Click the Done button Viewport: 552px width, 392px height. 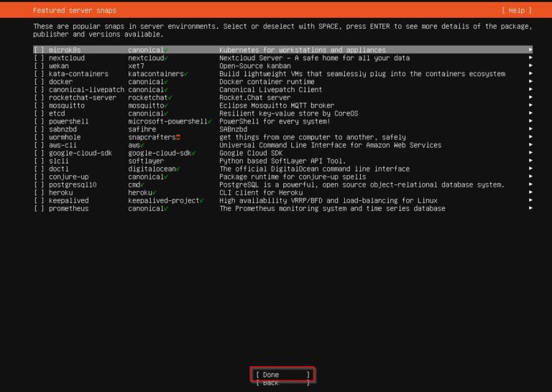pos(282,375)
